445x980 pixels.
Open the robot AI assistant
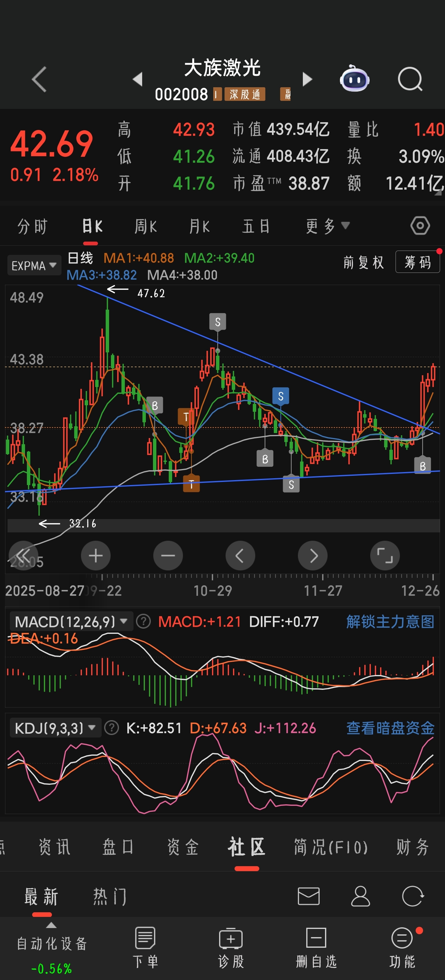click(354, 78)
